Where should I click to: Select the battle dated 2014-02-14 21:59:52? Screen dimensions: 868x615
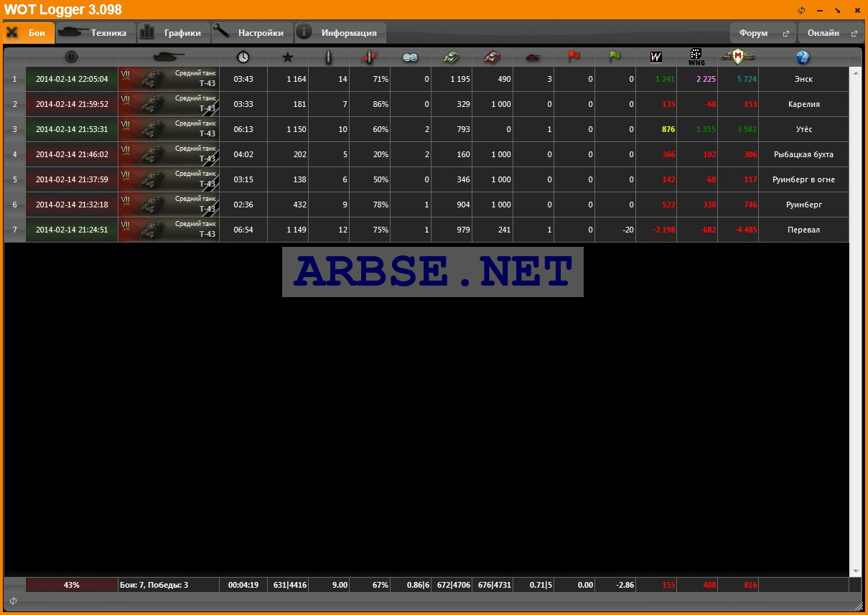[x=72, y=104]
